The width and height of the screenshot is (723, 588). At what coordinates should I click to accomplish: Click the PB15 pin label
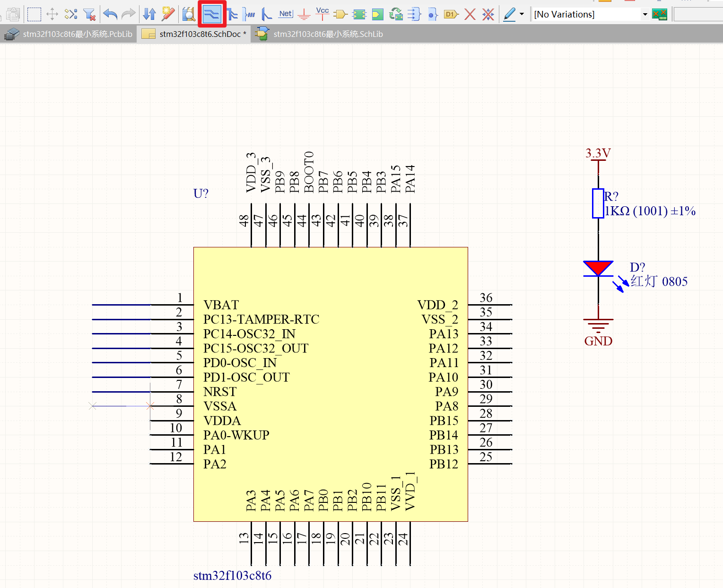pos(444,421)
